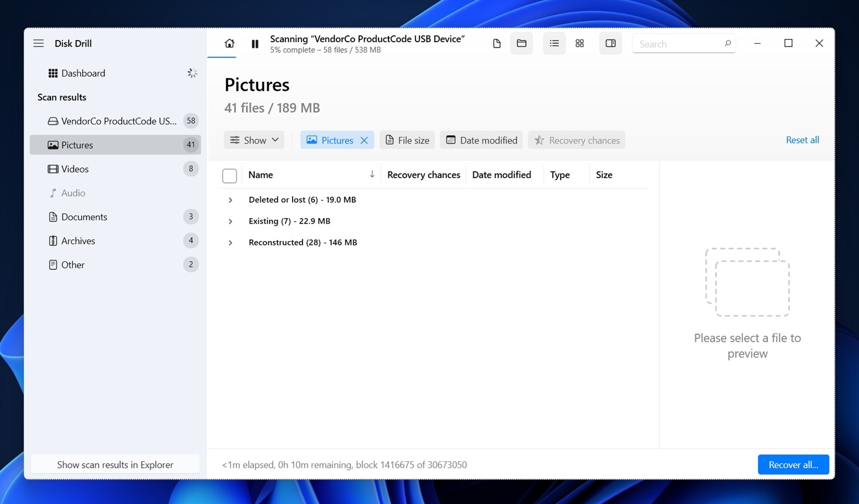This screenshot has width=859, height=504.
Task: Click the Recover all button
Action: (x=793, y=465)
